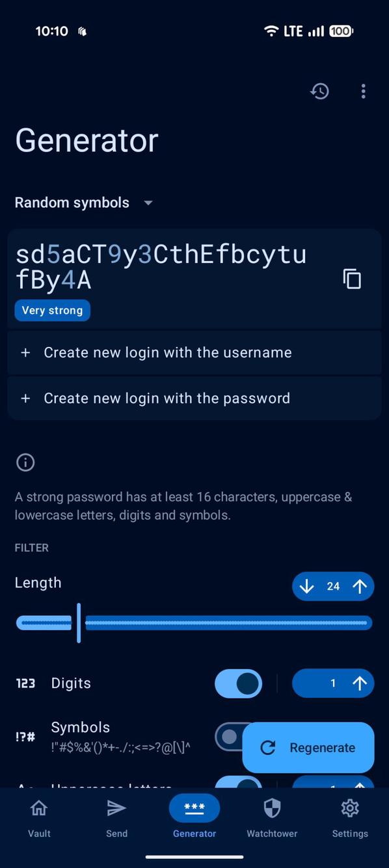
Task: Open the Send tab
Action: [x=116, y=817]
